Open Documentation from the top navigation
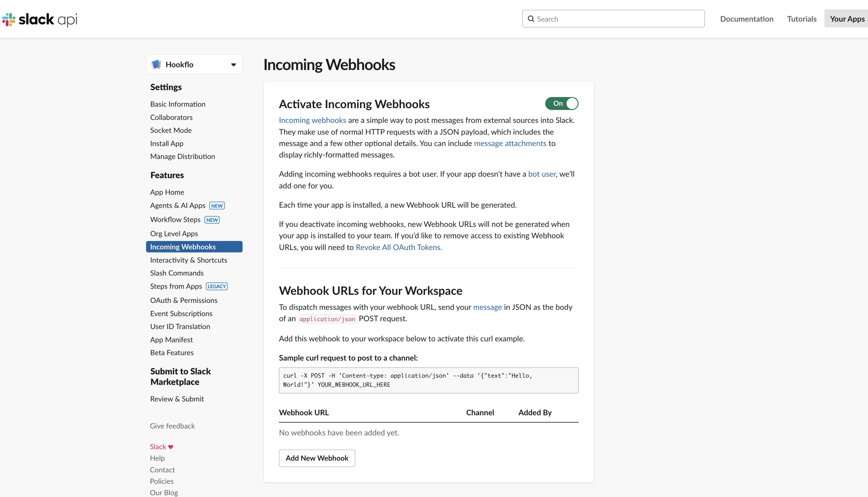This screenshot has height=497, width=868. coord(747,19)
